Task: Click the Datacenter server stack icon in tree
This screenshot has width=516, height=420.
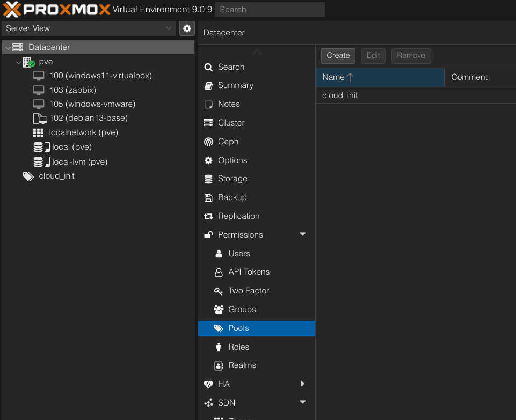Action: pos(18,47)
